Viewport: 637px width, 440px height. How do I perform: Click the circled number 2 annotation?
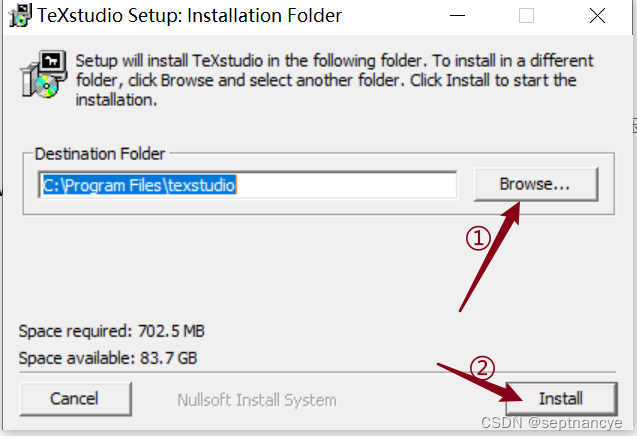[482, 368]
